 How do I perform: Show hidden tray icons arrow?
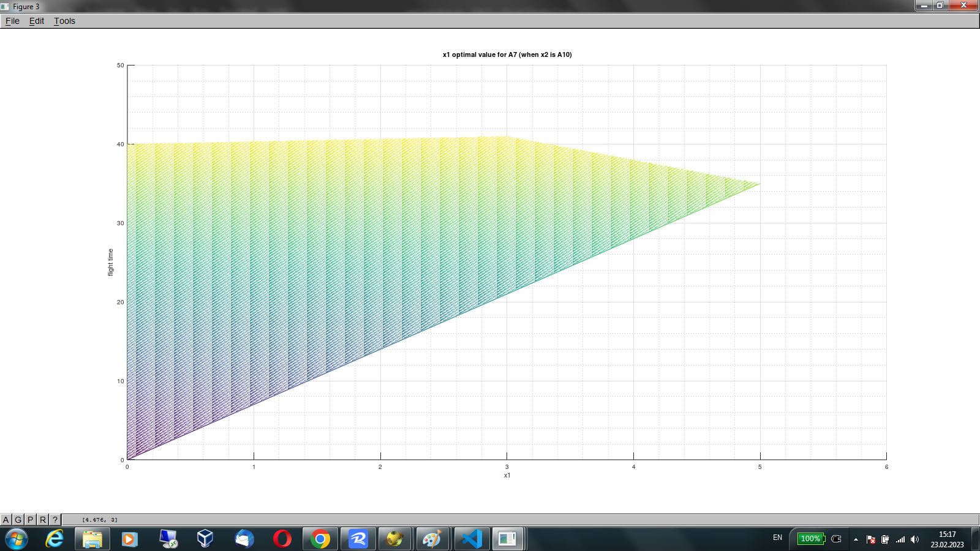pyautogui.click(x=856, y=539)
